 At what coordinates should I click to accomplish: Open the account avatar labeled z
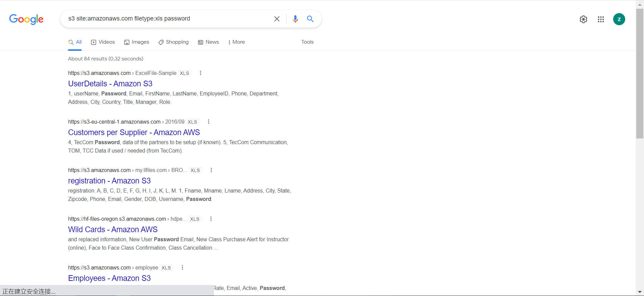[619, 19]
